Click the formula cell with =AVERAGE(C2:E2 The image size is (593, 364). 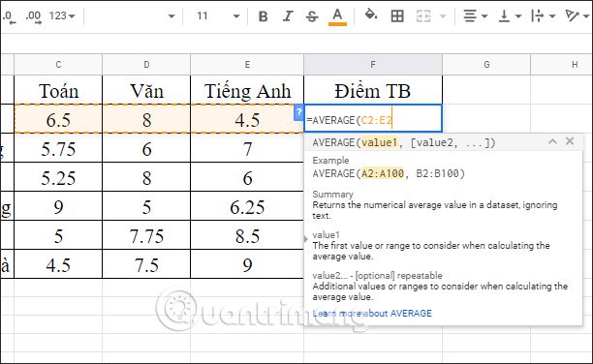point(373,119)
